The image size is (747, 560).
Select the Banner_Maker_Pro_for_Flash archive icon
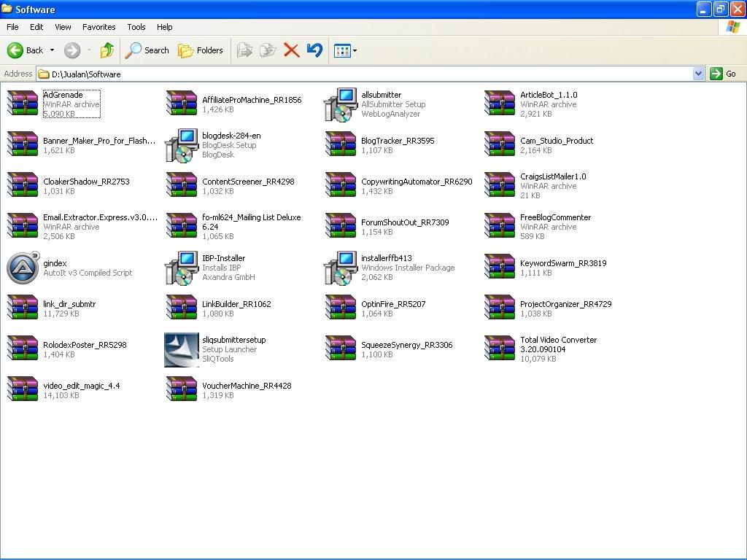23,144
